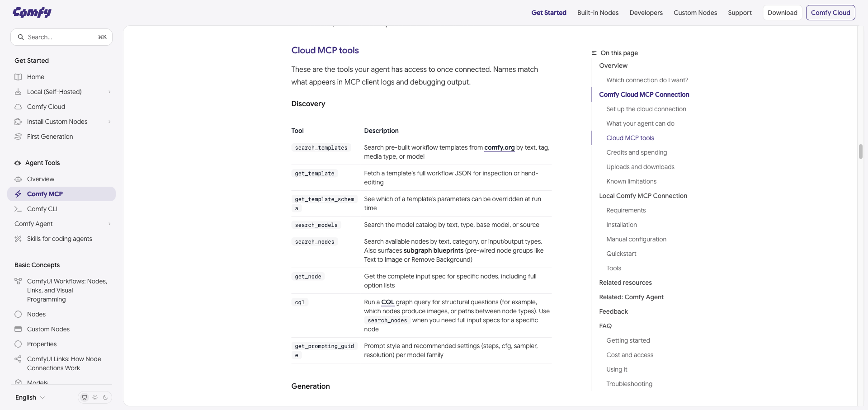Jump to Comfy Cloud MCP Connection section

tap(644, 94)
